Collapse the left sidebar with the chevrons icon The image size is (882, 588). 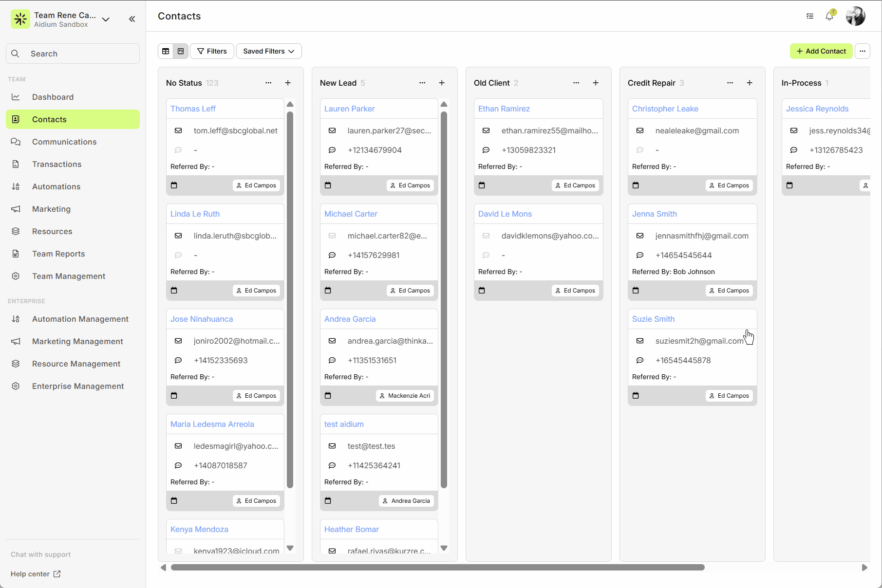coord(131,19)
